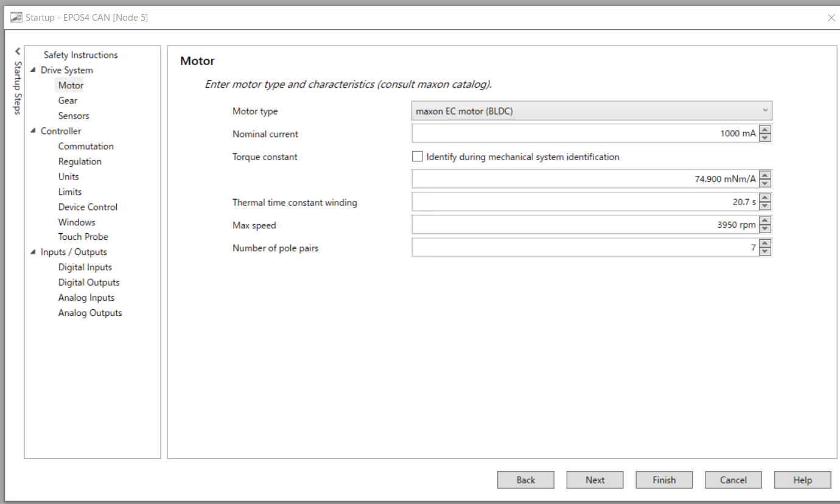Open the Analog Outputs step
The image size is (840, 504).
[90, 313]
